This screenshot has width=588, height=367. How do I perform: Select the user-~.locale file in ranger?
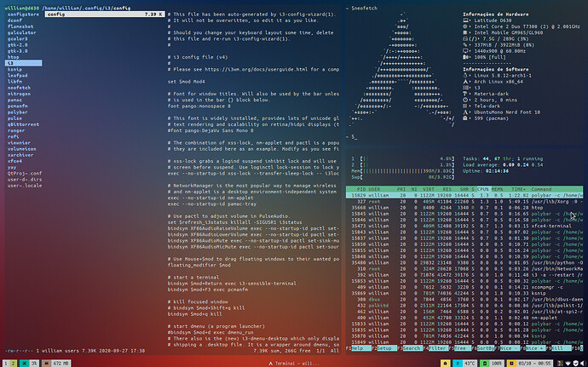click(x=25, y=186)
